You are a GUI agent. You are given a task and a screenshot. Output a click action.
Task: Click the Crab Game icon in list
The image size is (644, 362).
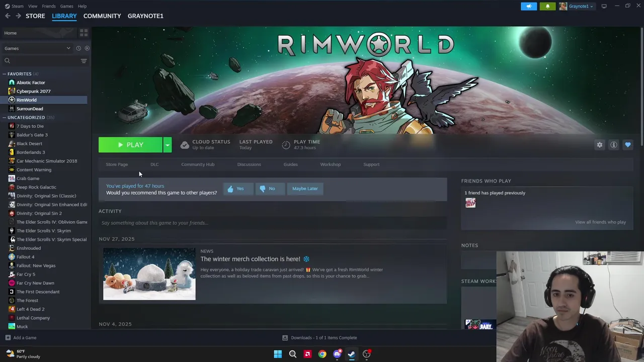pos(12,178)
